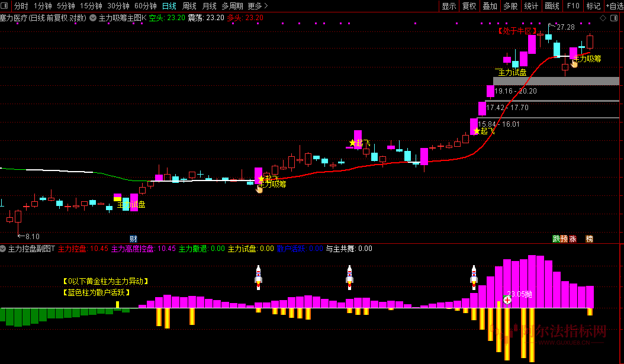This screenshot has width=624, height=364.
Task: Toggle the 叠加 overlay option
Action: (490, 6)
